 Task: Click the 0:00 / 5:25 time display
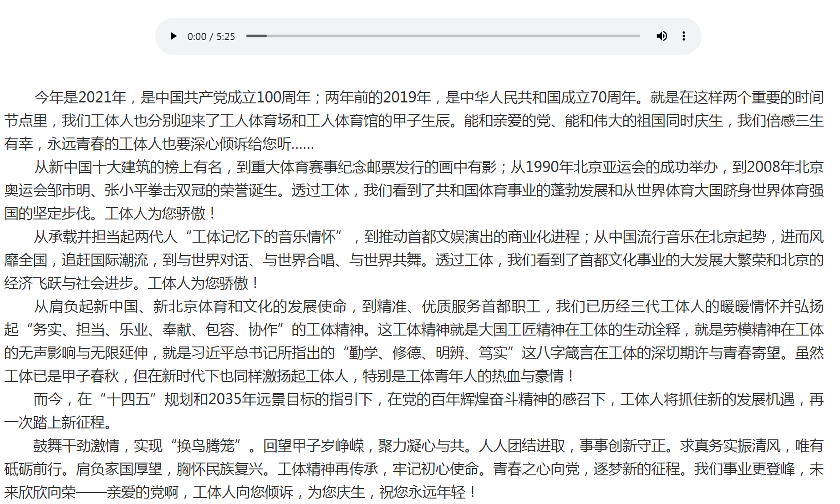coord(211,36)
